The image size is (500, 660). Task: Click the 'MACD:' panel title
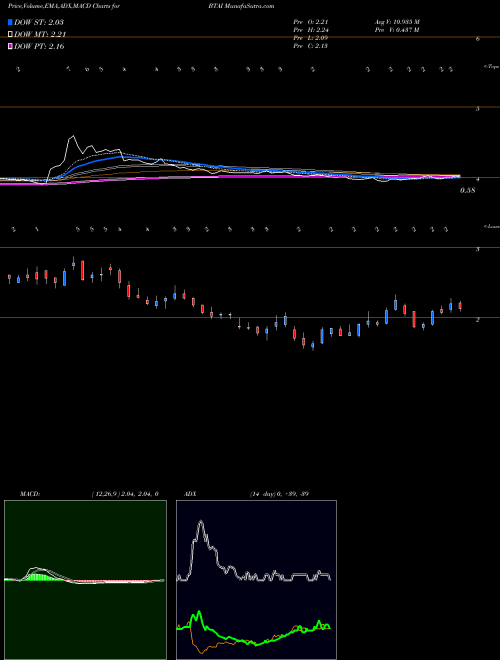pyautogui.click(x=30, y=494)
